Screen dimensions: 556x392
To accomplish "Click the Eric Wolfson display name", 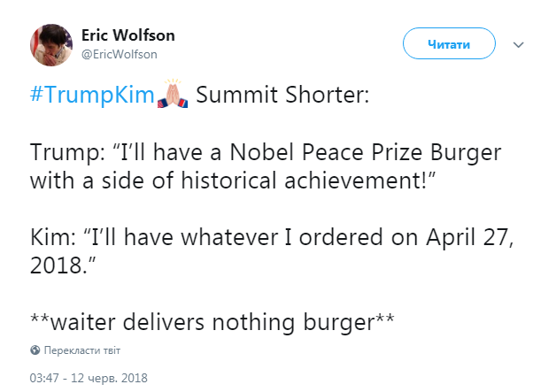I will point(128,35).
